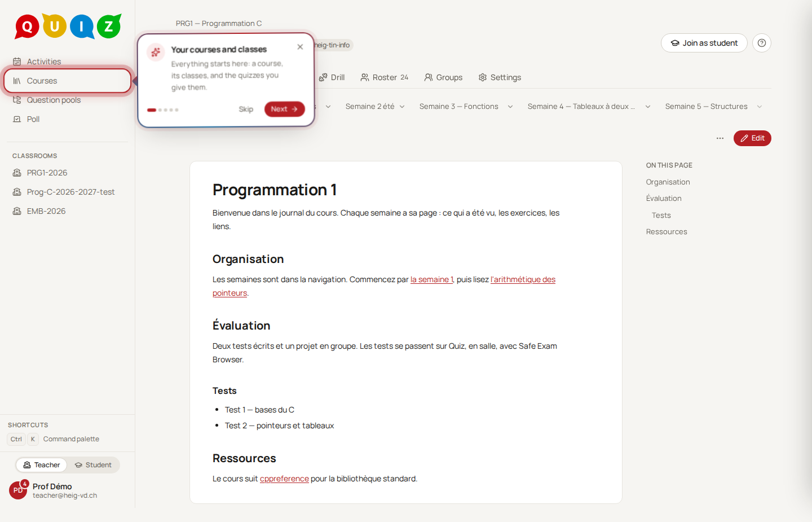Viewport: 812px width, 522px height.
Task: Skip the onboarding tour
Action: (x=246, y=109)
